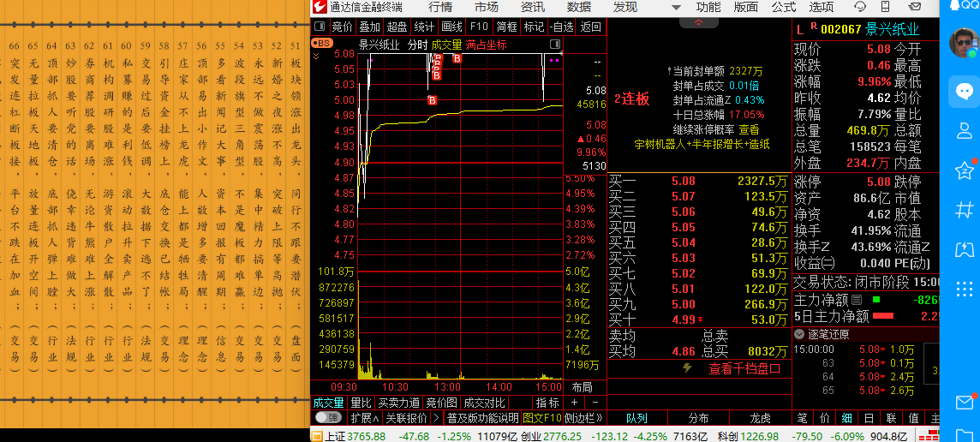Image resolution: width=980 pixels, height=442 pixels.
Task: Click the plus button beside 指标
Action: (574, 403)
